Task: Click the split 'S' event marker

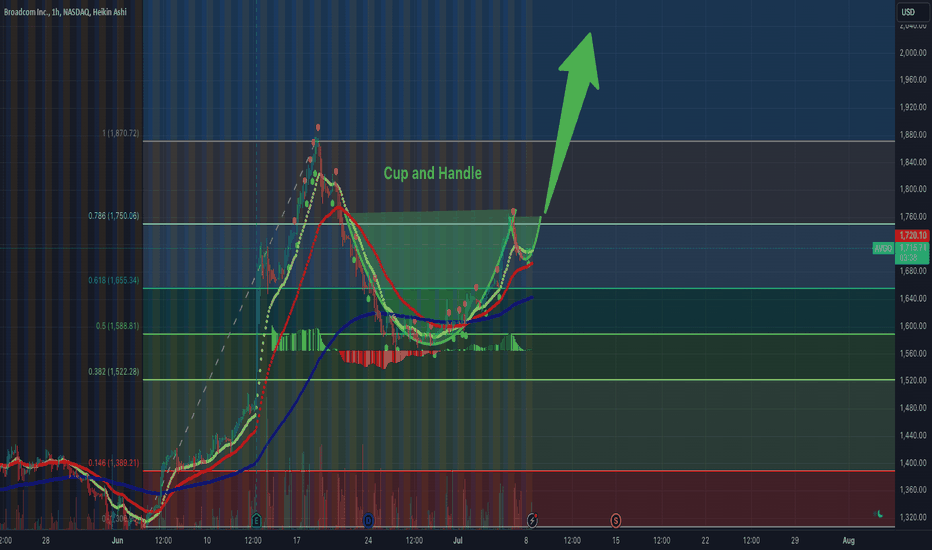Action: (616, 521)
